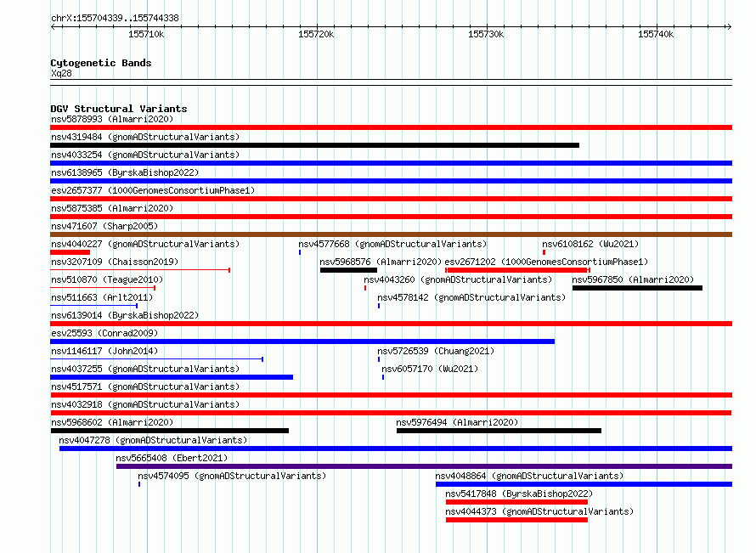This screenshot has height=553, width=756.
Task: Select nsv4517571 (gnomADStructuralVariants) label
Action: (x=145, y=387)
